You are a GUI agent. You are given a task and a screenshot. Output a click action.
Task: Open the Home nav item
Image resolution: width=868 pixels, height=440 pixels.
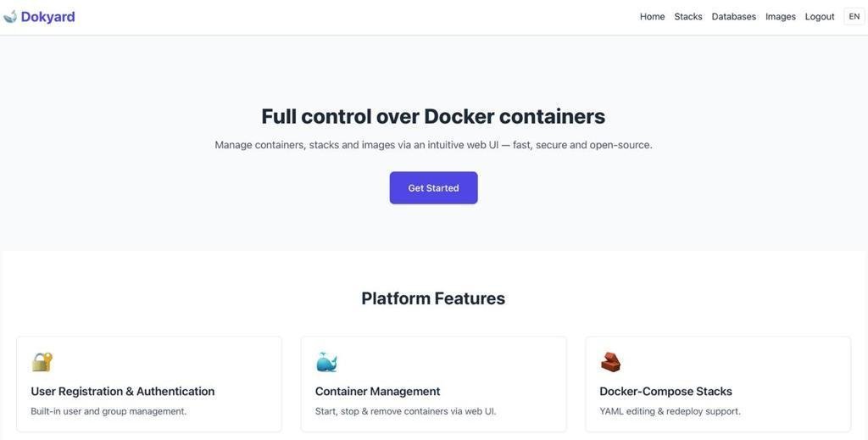coord(652,17)
